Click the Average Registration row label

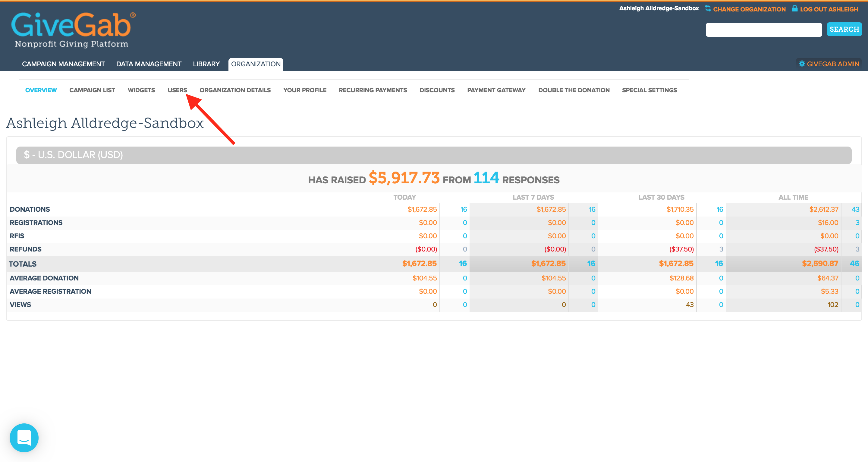tap(51, 291)
